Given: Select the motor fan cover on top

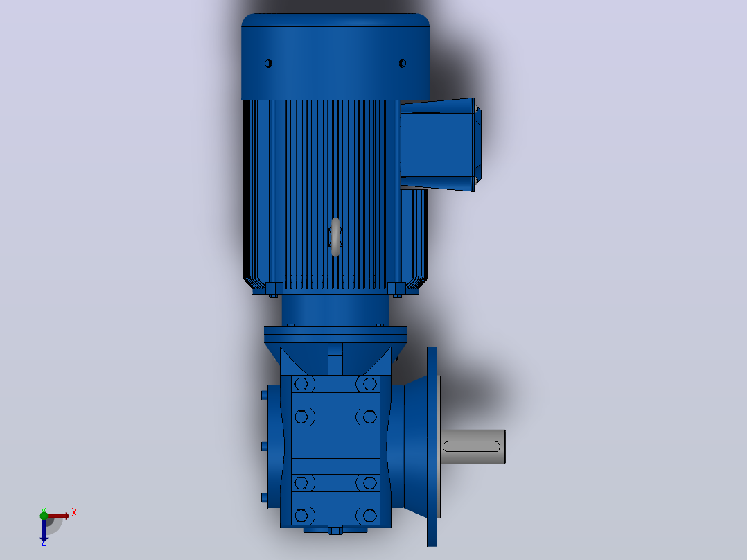Looking at the screenshot, I should click(x=335, y=57).
